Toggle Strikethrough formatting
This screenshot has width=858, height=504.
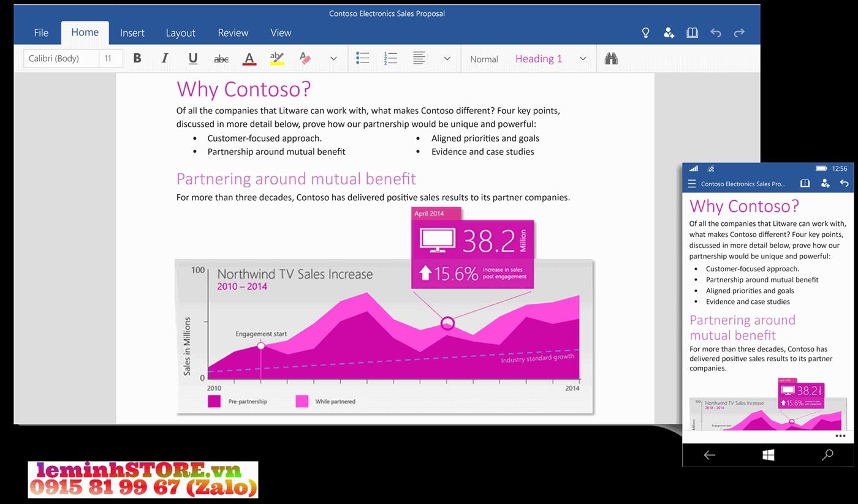[x=221, y=59]
